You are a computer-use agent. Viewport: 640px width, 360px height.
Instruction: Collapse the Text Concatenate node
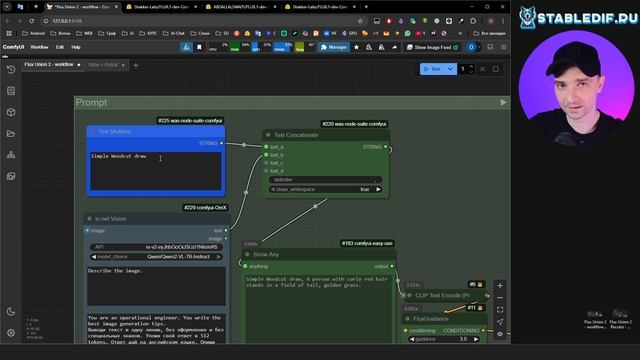(268, 135)
